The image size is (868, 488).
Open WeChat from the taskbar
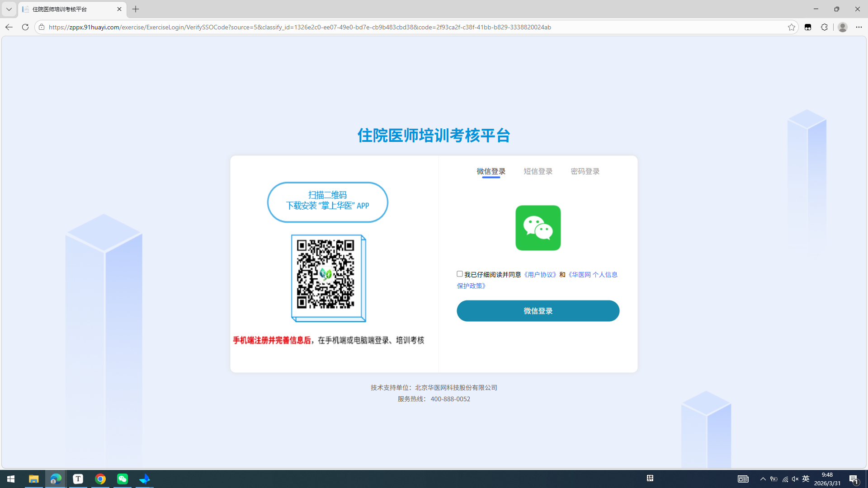point(123,479)
